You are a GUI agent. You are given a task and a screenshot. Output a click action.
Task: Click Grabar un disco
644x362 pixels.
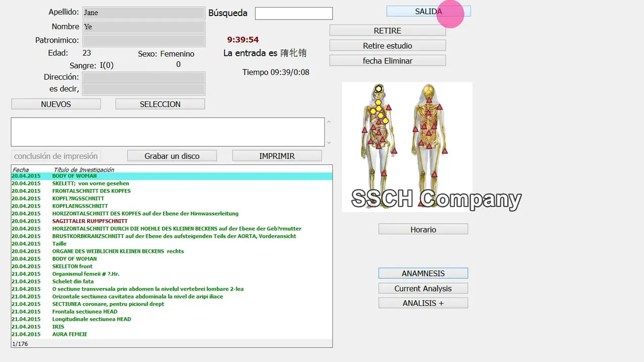coord(172,156)
